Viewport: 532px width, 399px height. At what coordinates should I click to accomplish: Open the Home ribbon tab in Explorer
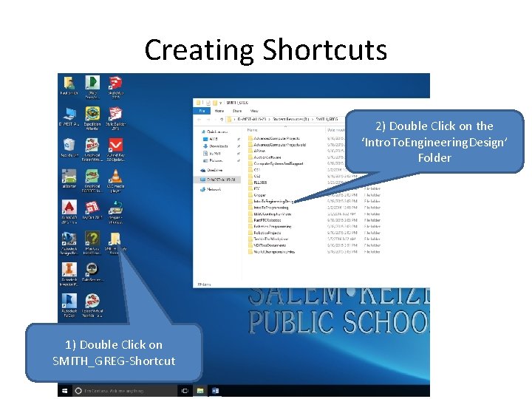(219, 111)
